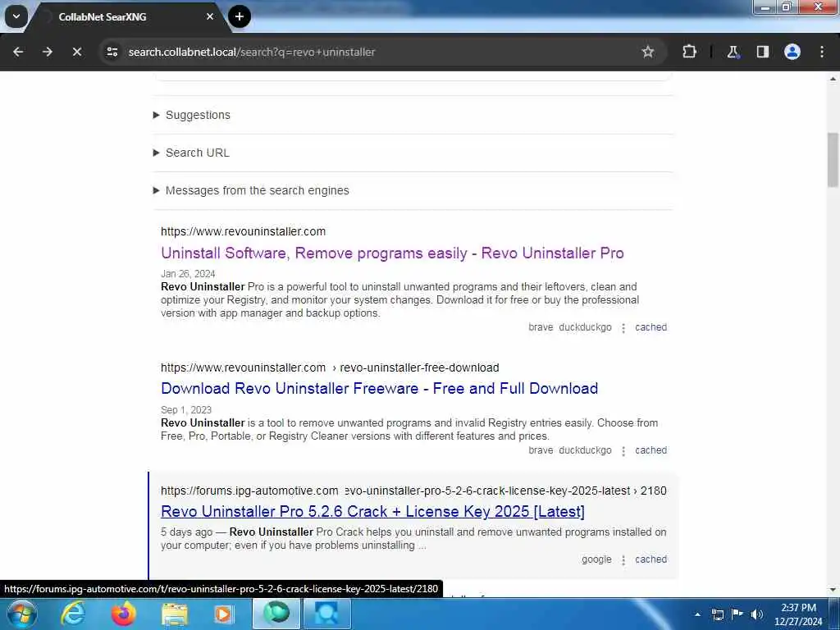
Task: Launch Internet Explorer from taskbar
Action: click(72, 614)
